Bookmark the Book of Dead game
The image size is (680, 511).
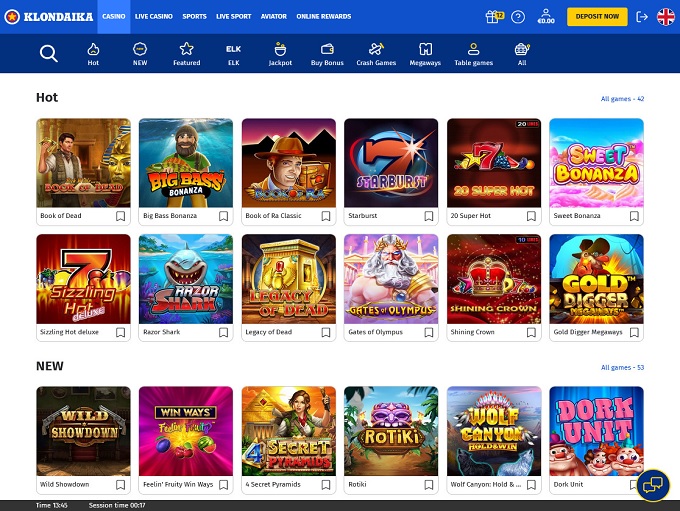(x=120, y=216)
